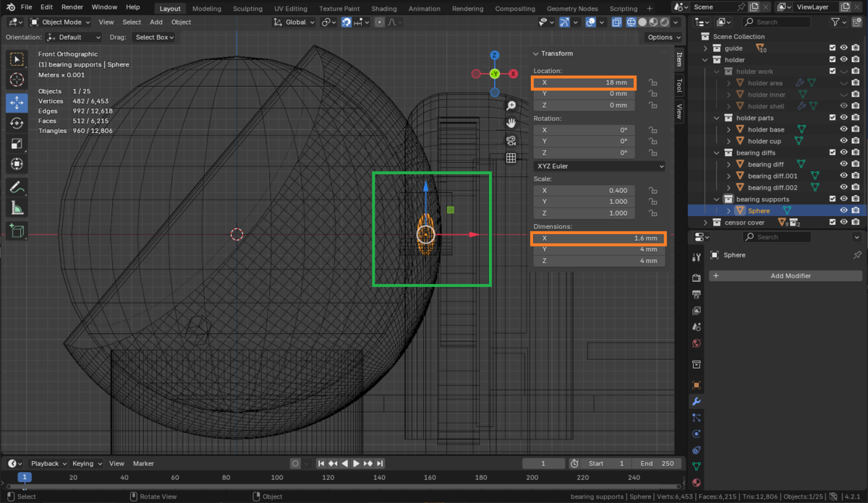Viewport: 868px width, 503px height.
Task: Choose the Measure tool
Action: tap(17, 208)
